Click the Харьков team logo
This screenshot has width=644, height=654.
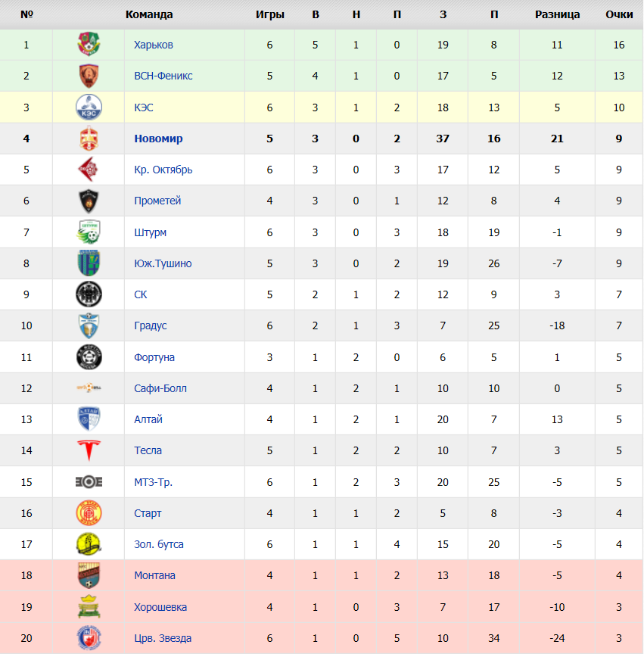tap(89, 44)
